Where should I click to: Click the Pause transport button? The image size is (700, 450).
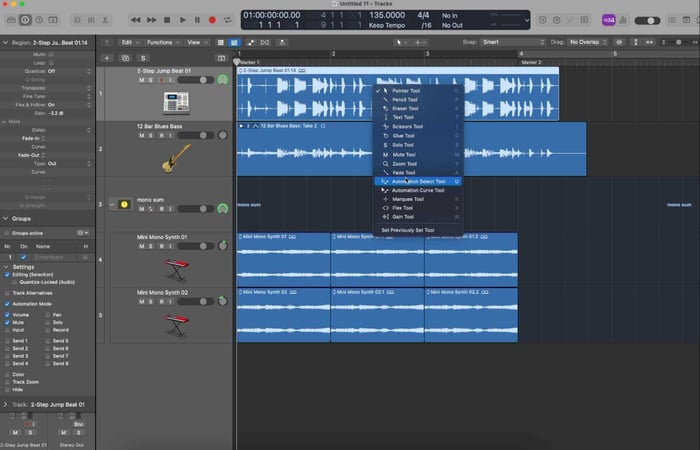coord(197,20)
